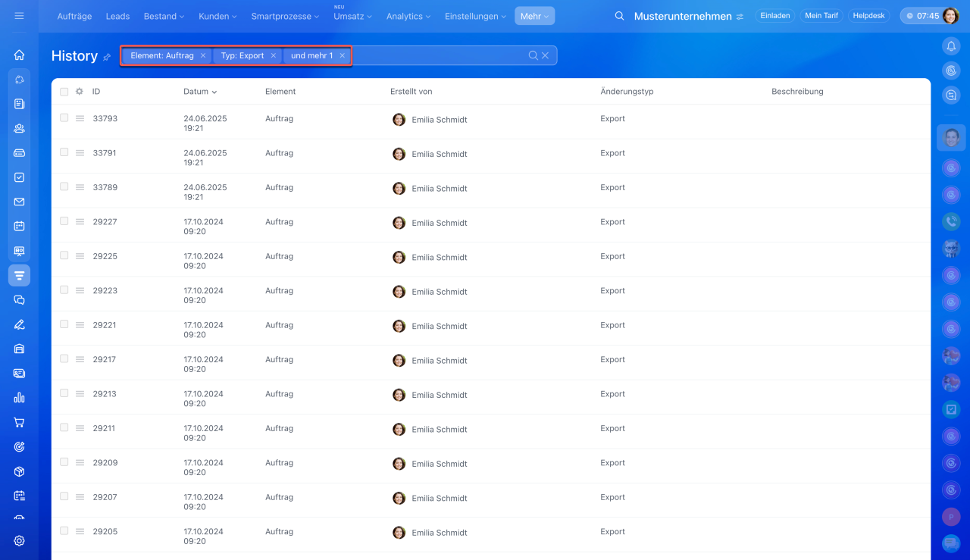Check the box for row 33791
Screen dimensions: 970x560
[x=64, y=152]
